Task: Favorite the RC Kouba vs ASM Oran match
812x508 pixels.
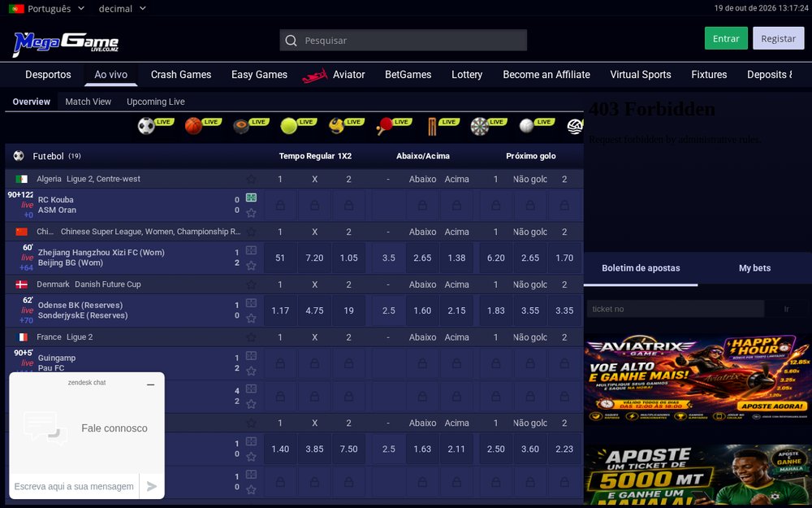Action: point(251,212)
